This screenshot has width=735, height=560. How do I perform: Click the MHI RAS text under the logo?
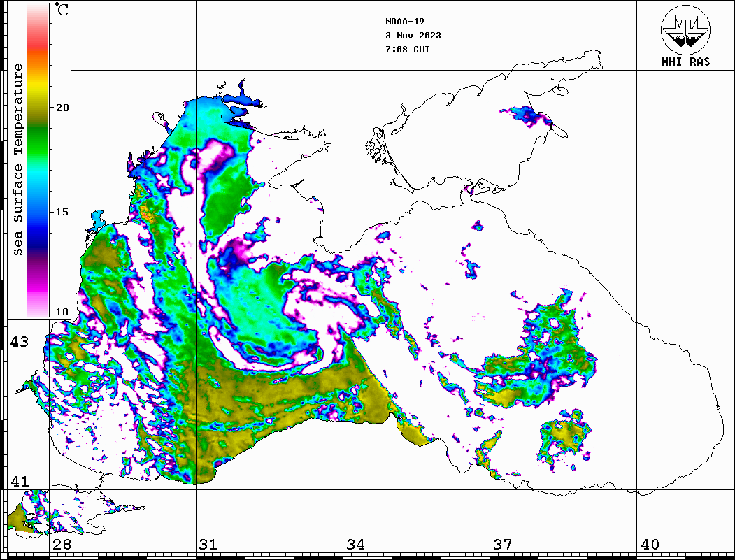point(685,62)
